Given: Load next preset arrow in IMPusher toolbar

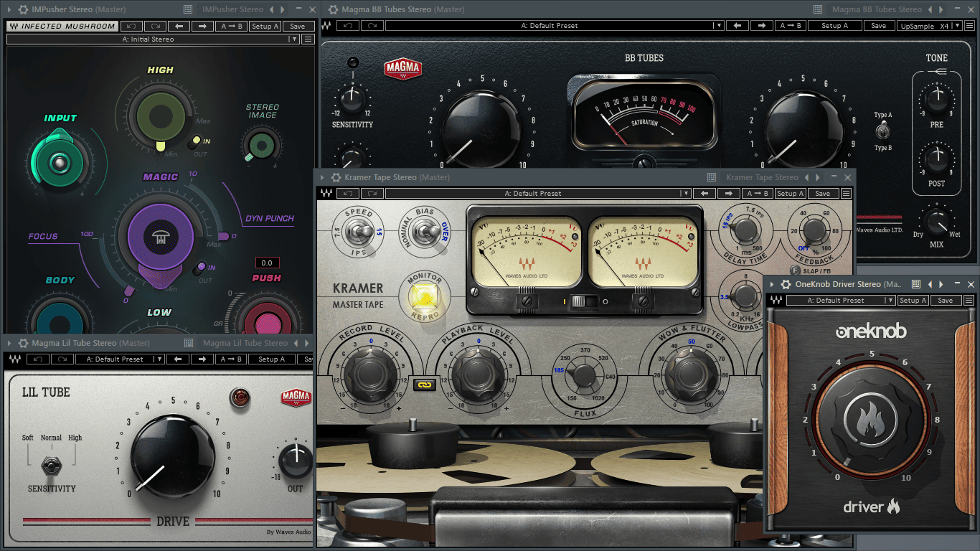Looking at the screenshot, I should tap(202, 26).
